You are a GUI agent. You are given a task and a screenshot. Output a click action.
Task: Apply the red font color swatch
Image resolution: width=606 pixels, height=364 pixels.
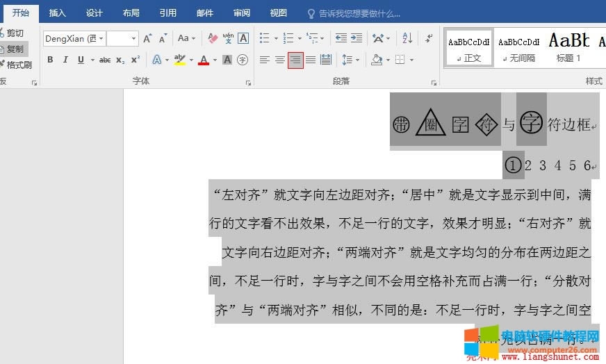click(203, 60)
